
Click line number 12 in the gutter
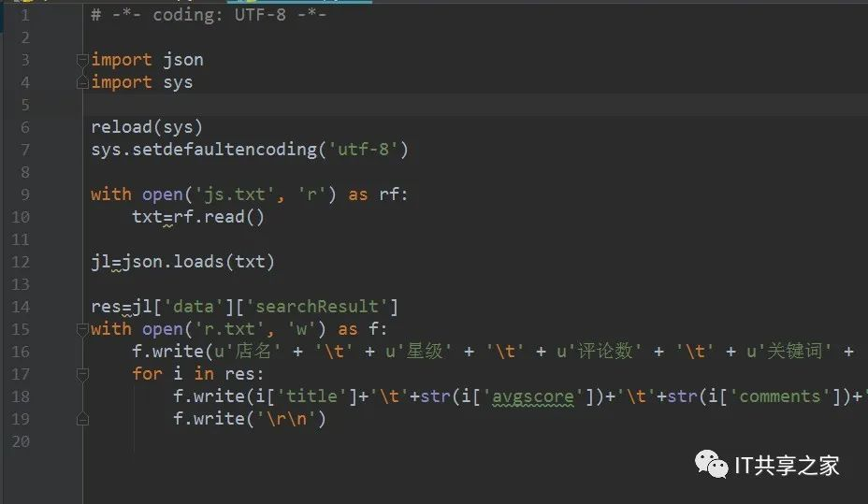coord(21,262)
